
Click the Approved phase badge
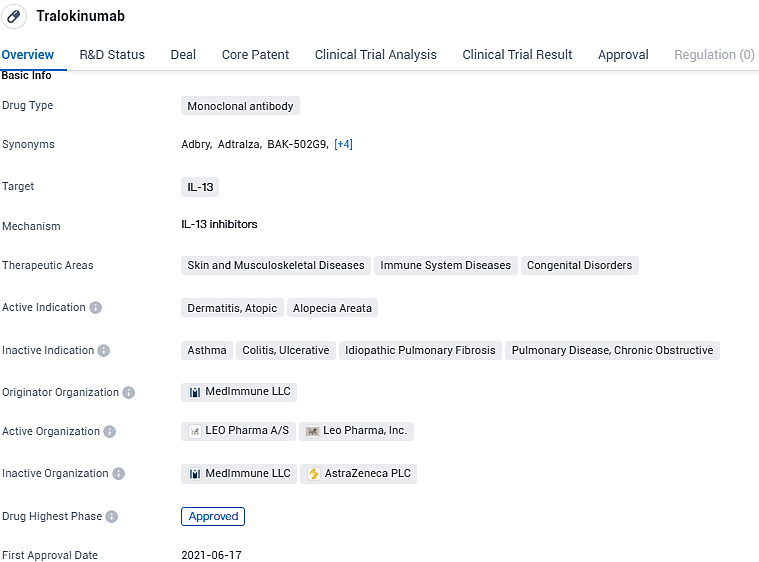point(213,517)
